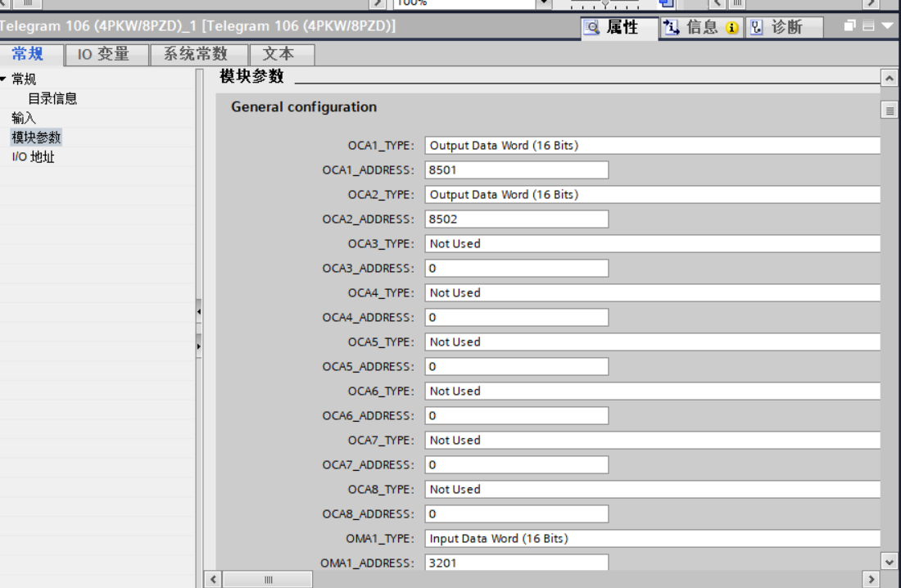The image size is (901, 588).
Task: Open the 系统常数 tab
Action: pos(195,55)
